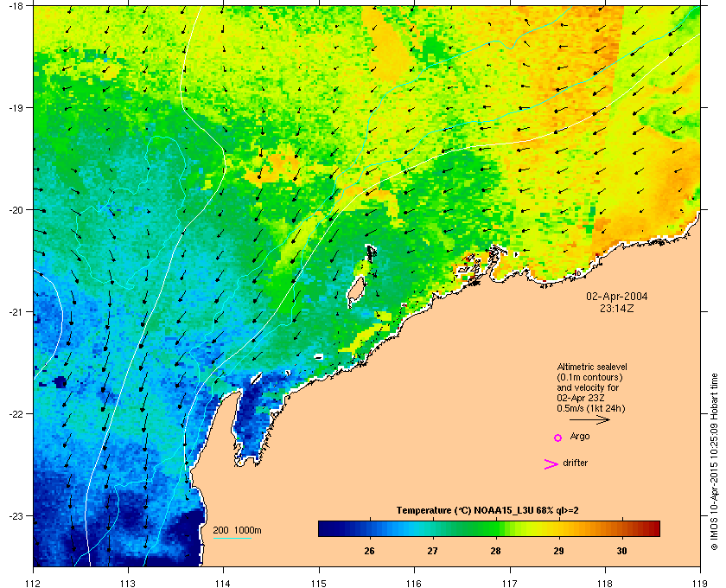Click the elongated white-outlined island offshore

[x=355, y=291]
